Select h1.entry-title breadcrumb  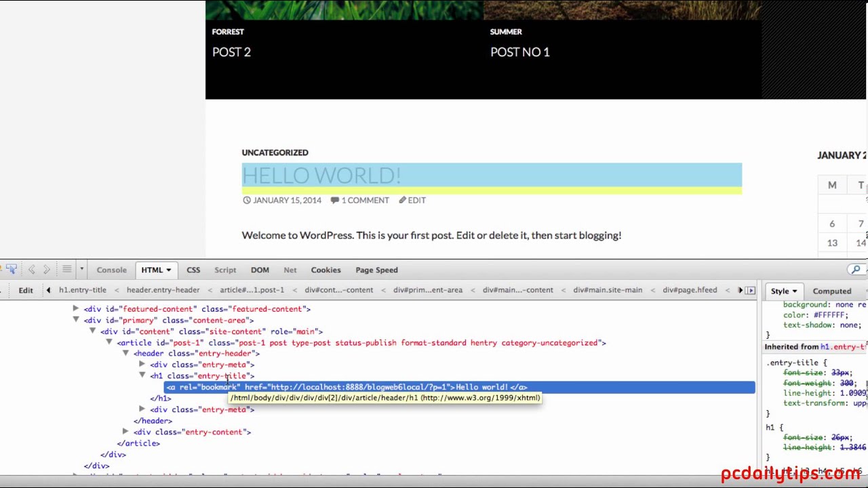(83, 290)
